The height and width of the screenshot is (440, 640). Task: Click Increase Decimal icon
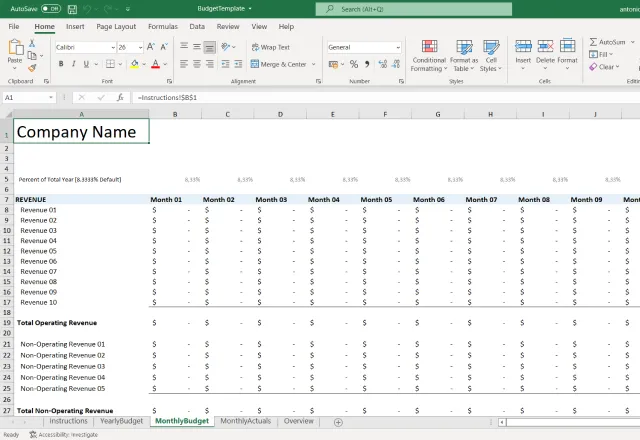(x=383, y=64)
